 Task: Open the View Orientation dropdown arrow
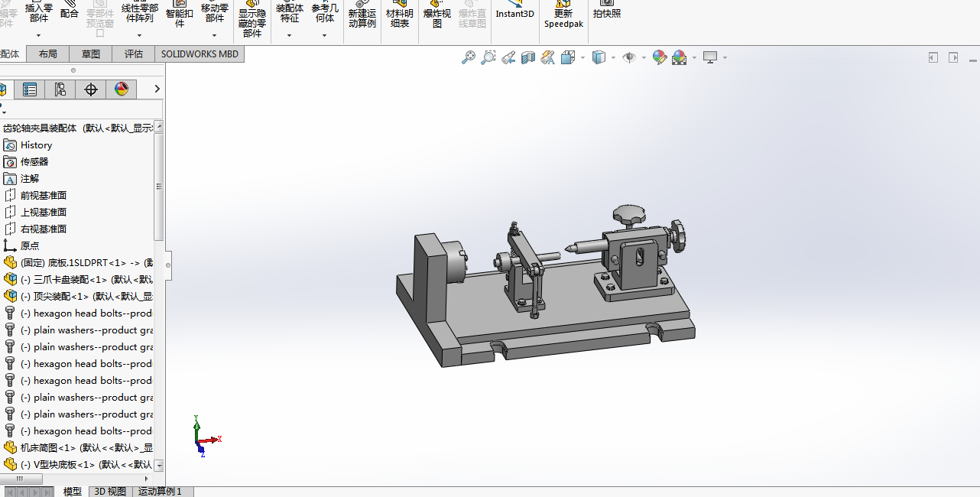(582, 57)
